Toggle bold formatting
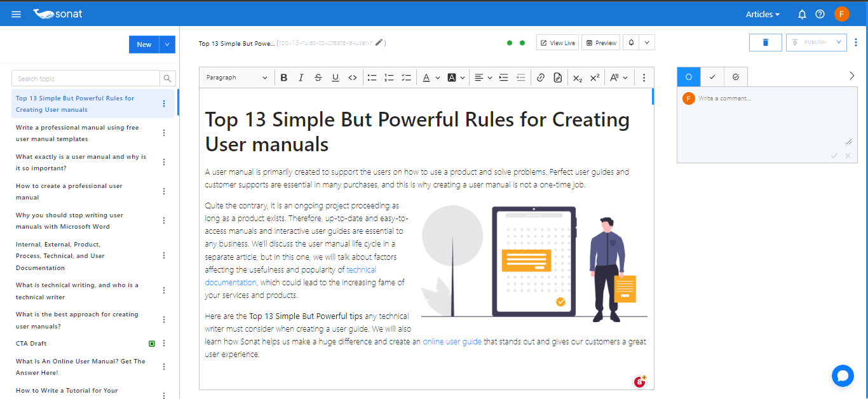Screen dimensions: 868x399 point(284,77)
